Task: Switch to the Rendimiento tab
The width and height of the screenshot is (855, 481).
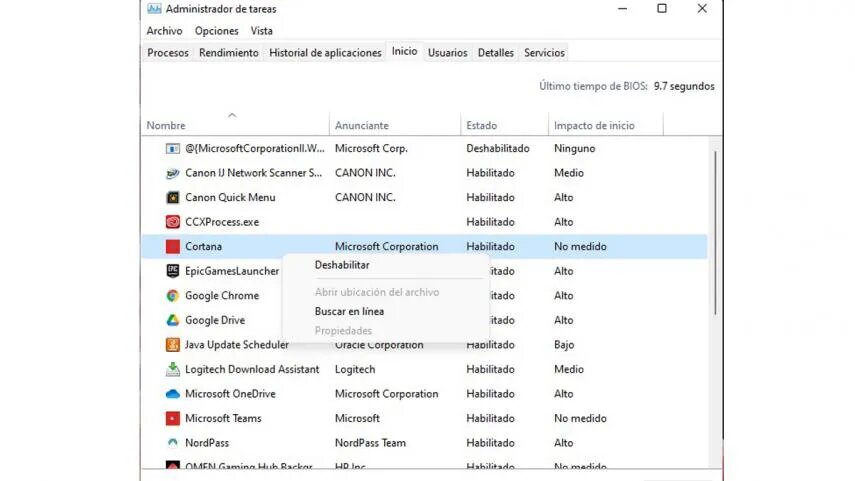Action: pos(228,53)
